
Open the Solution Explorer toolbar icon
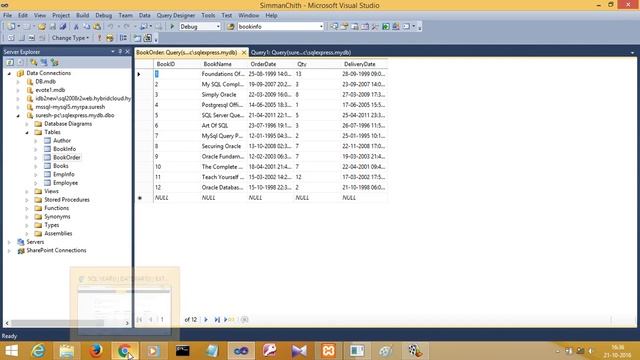click(x=334, y=27)
